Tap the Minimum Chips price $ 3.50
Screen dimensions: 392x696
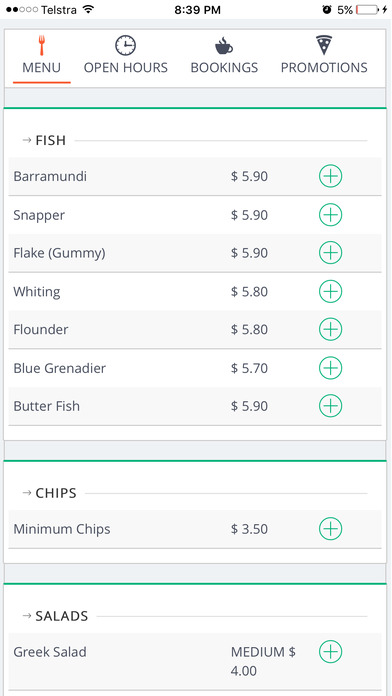tap(249, 529)
